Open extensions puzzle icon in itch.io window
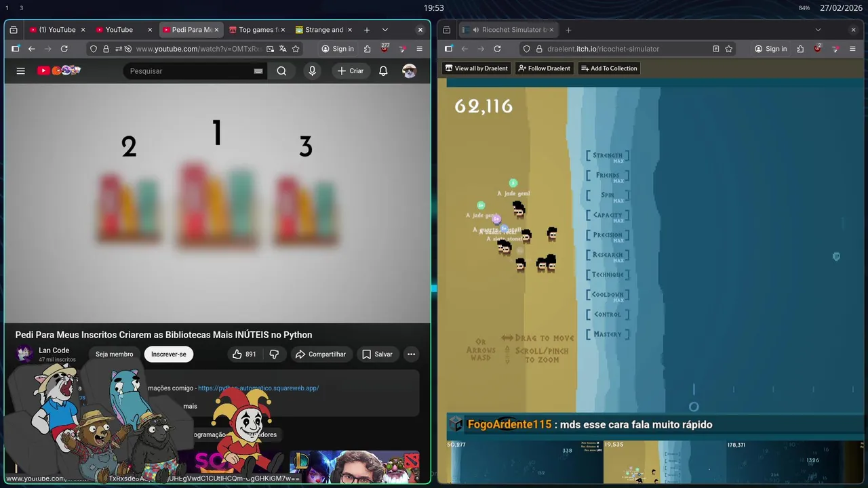The image size is (868, 488). [x=800, y=49]
